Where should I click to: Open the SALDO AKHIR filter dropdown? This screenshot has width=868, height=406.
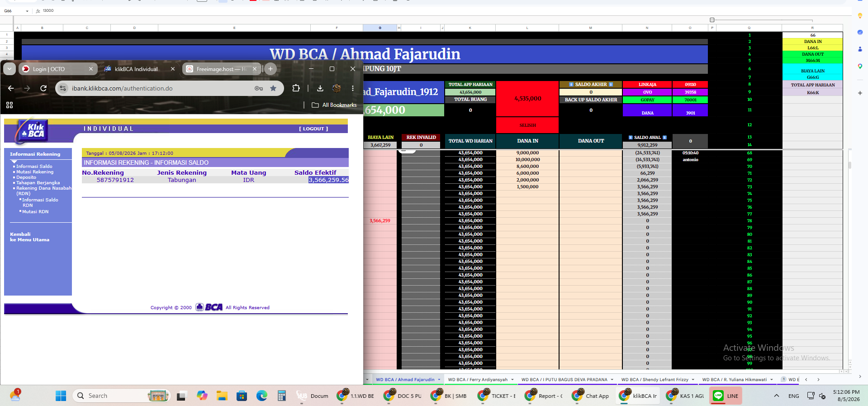(611, 85)
